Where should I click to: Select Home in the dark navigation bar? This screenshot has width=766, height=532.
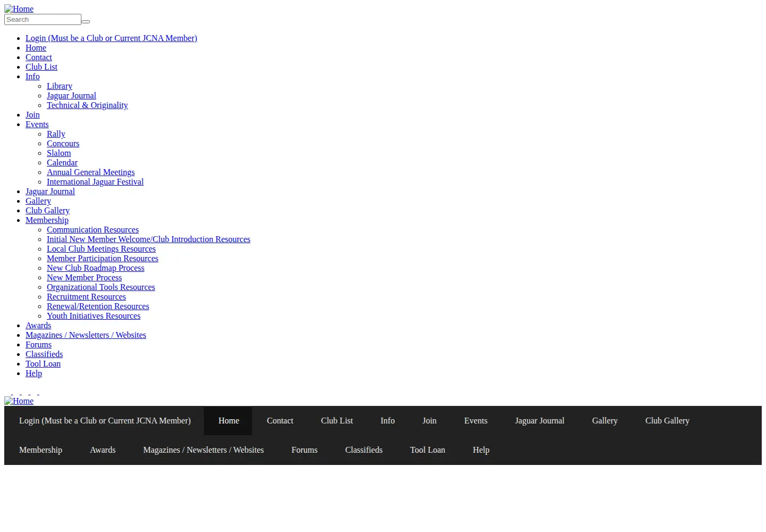(x=229, y=421)
